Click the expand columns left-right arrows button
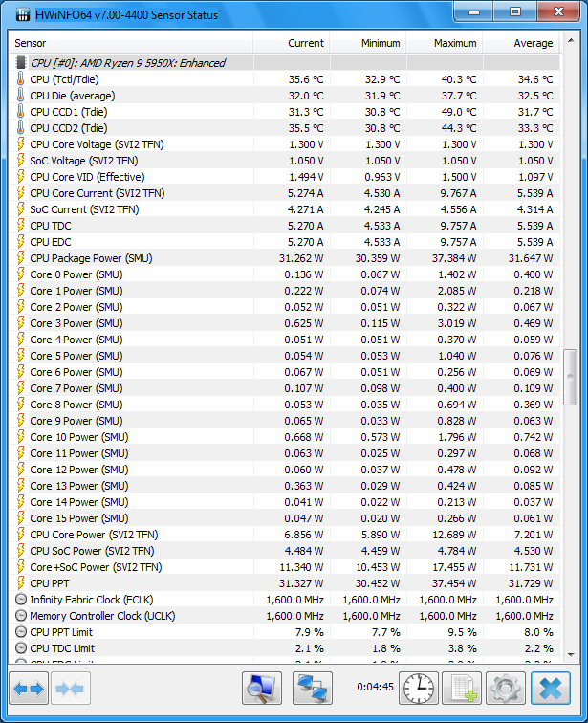The width and height of the screenshot is (588, 723). (x=29, y=689)
